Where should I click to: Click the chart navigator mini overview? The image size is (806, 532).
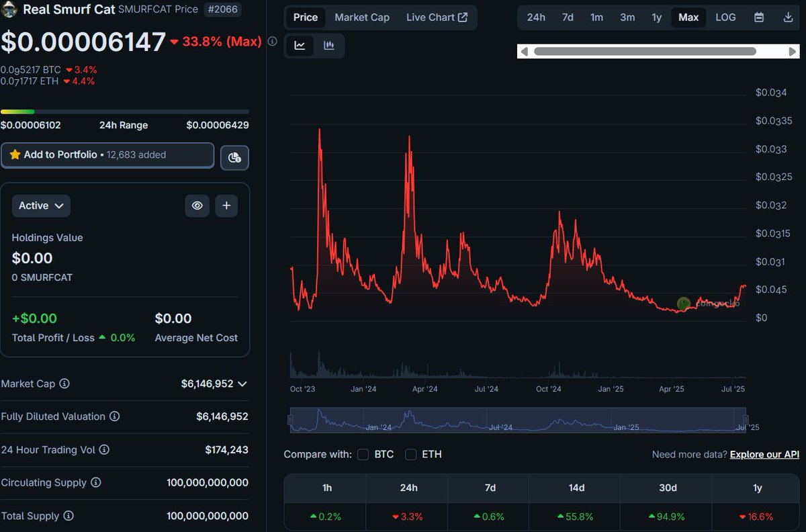click(518, 420)
